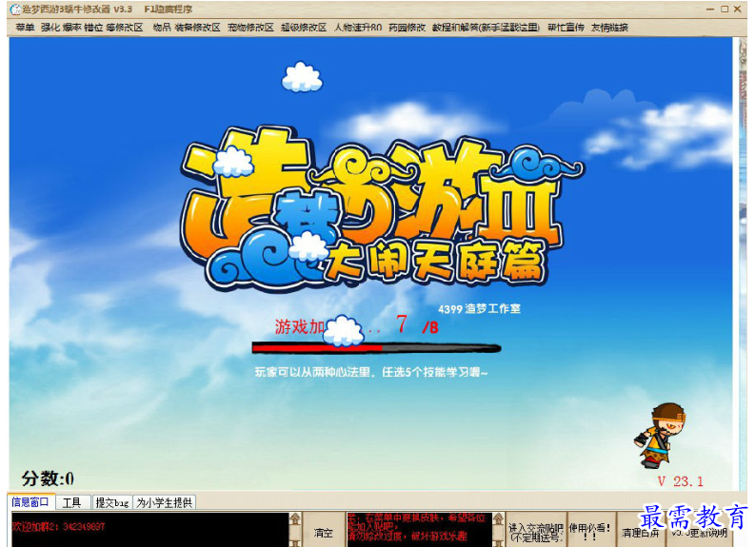Click the red notice text box
This screenshot has width=756, height=547.
pos(420,530)
